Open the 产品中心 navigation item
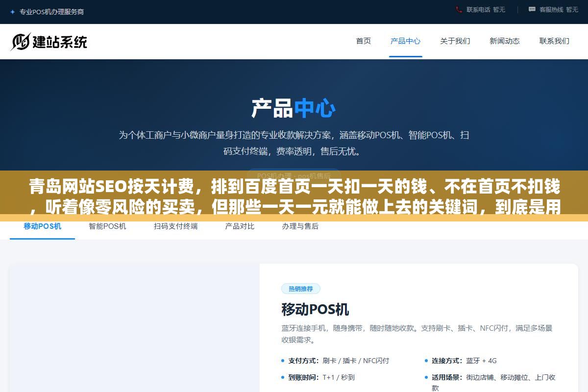588x392 pixels. [405, 41]
